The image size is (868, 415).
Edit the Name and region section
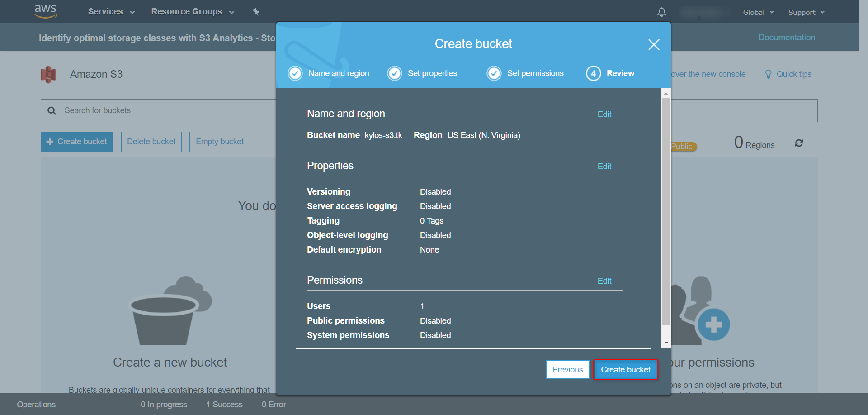[x=604, y=114]
